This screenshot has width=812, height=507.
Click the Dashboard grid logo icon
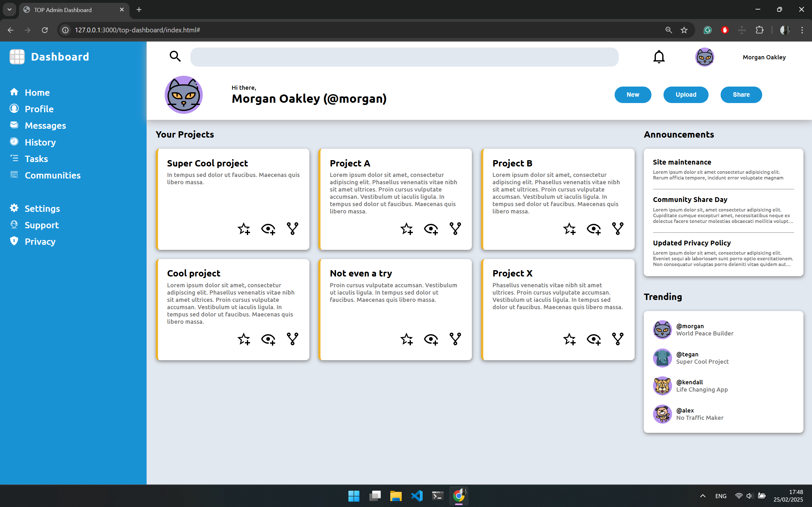click(17, 57)
